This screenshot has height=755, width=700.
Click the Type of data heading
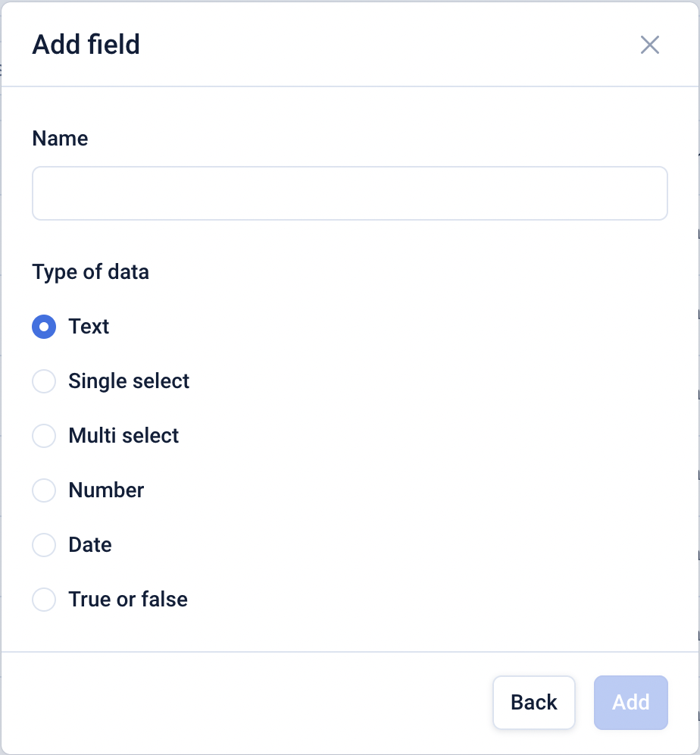point(90,272)
